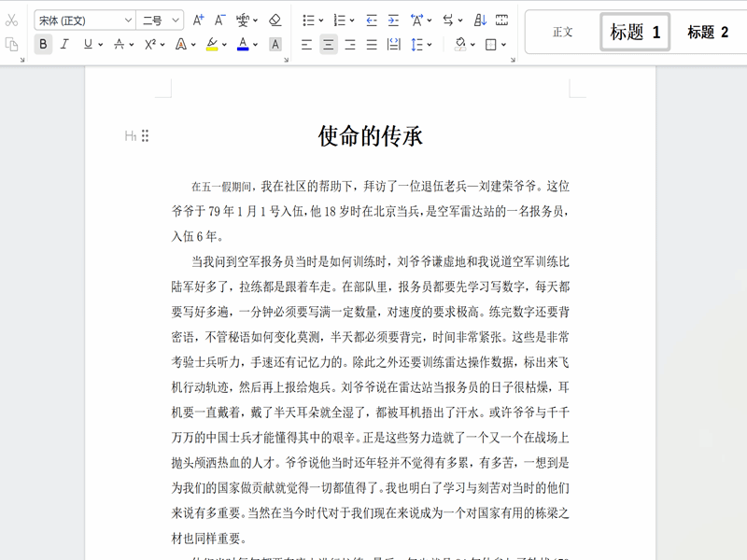Image resolution: width=747 pixels, height=560 pixels.
Task: Click the Copy icon below the scissors
Action: coord(11,44)
